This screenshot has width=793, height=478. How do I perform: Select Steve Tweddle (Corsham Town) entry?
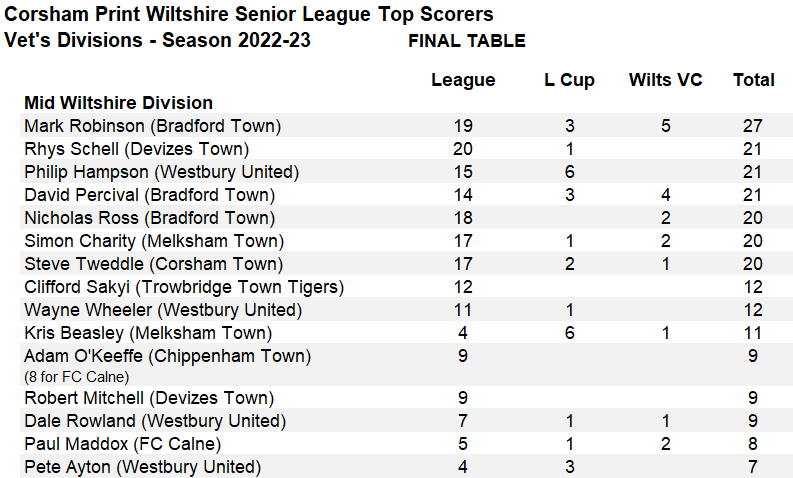tap(153, 264)
